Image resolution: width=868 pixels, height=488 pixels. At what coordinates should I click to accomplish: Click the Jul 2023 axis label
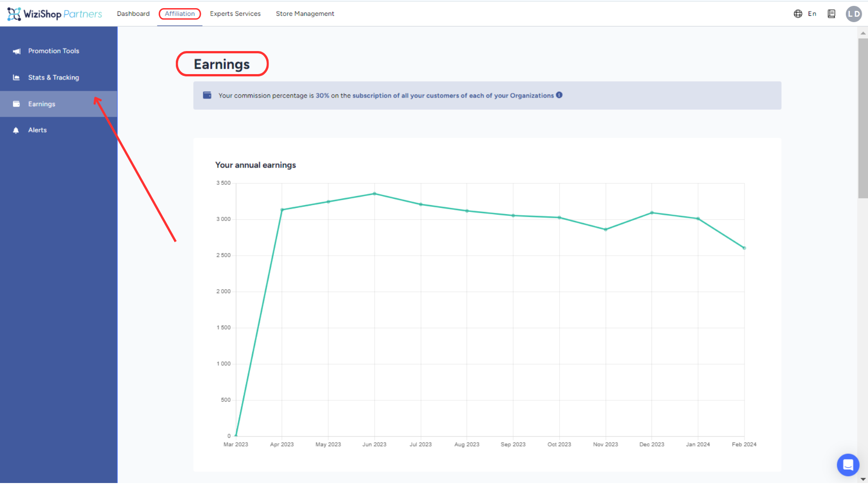coord(420,445)
